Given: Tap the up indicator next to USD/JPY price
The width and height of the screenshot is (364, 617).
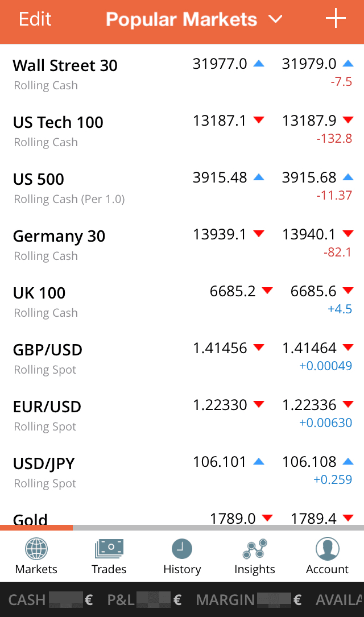Looking at the screenshot, I should [x=259, y=461].
